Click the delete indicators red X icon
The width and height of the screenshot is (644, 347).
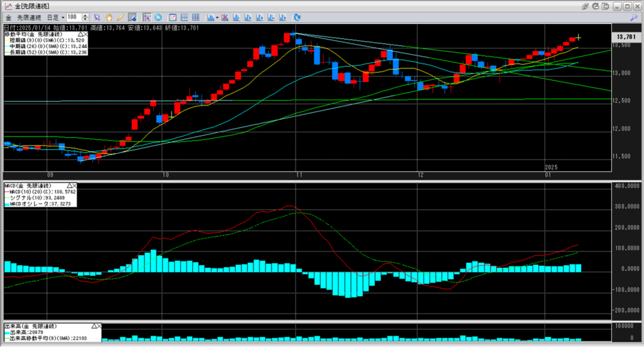pos(225,17)
